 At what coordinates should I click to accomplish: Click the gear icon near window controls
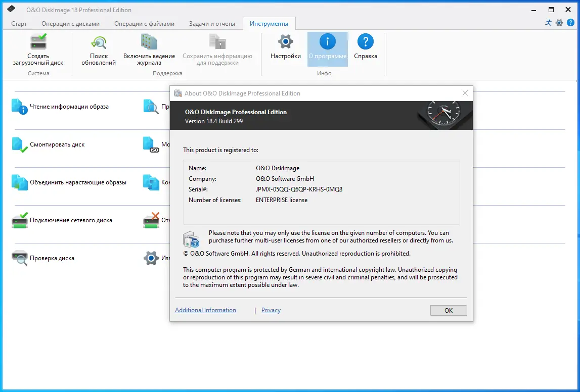click(x=559, y=22)
